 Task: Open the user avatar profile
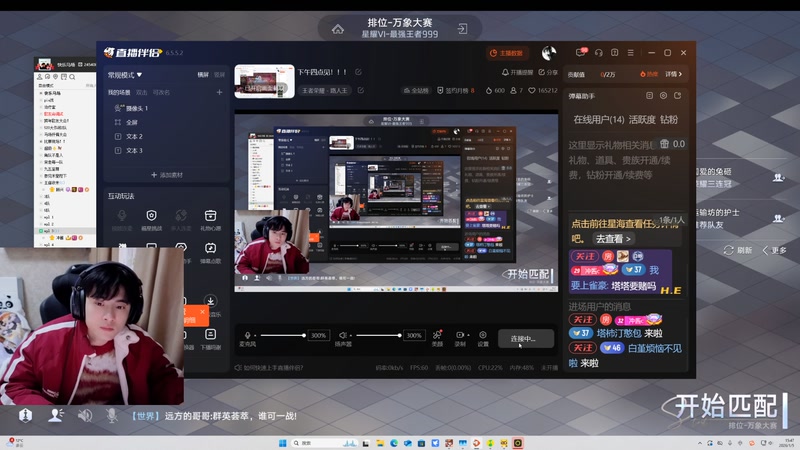[549, 53]
